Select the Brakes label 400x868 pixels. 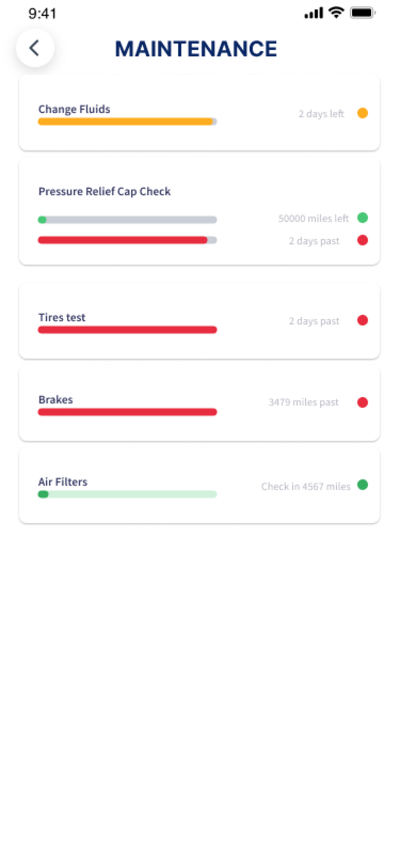[x=56, y=400]
